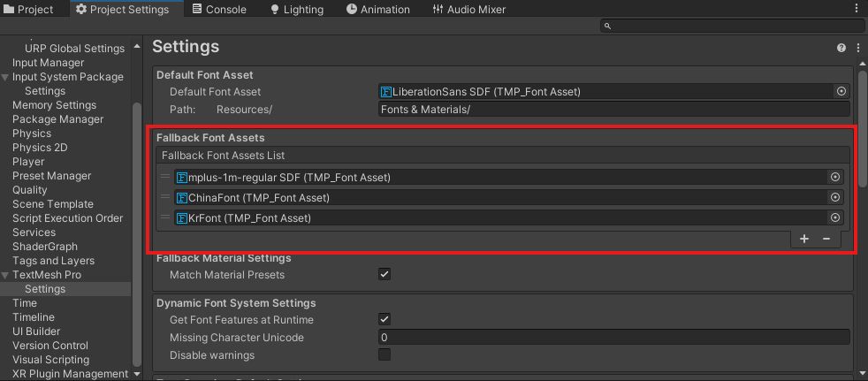Click object picker for Default Font Asset

click(x=841, y=91)
